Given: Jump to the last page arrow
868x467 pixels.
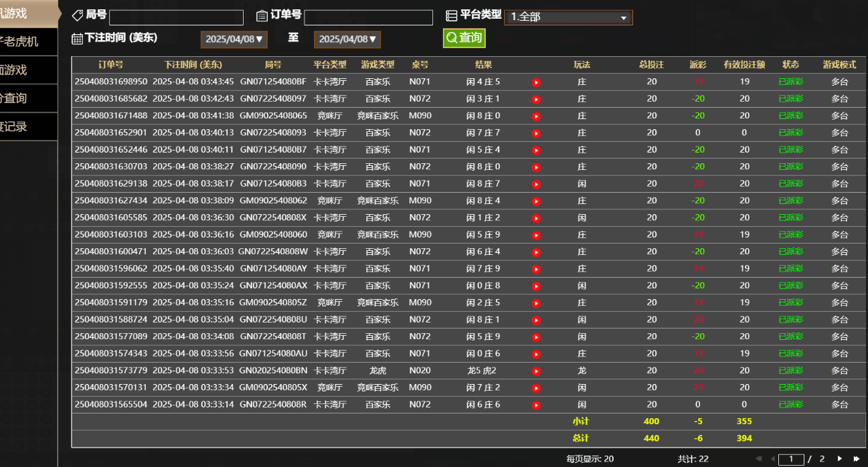Looking at the screenshot, I should (x=856, y=459).
